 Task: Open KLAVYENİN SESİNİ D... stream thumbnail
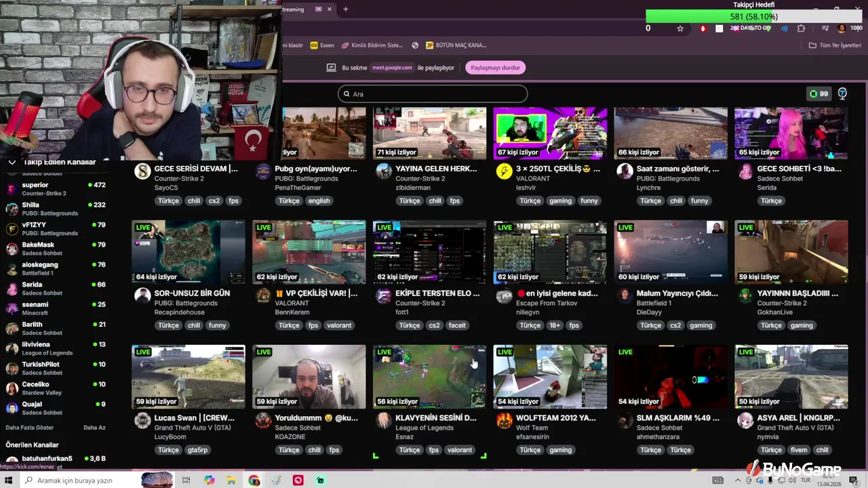pyautogui.click(x=429, y=376)
